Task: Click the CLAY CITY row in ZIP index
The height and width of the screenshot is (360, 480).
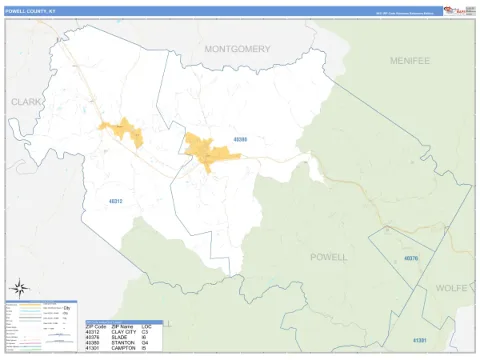Action: pyautogui.click(x=124, y=332)
